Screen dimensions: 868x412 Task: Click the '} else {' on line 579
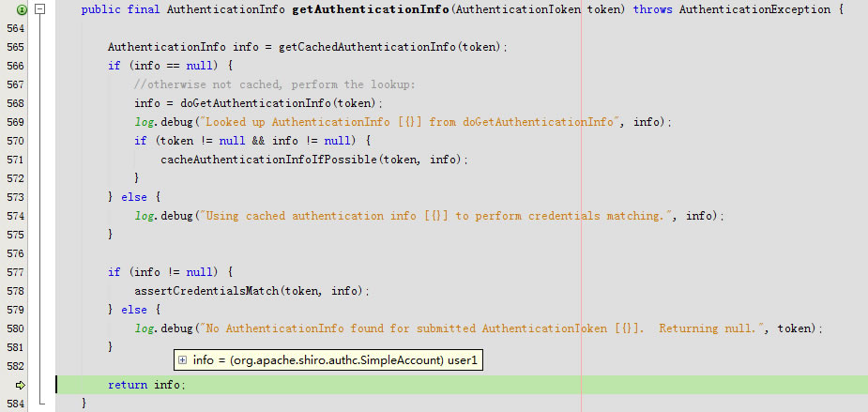[x=134, y=310]
